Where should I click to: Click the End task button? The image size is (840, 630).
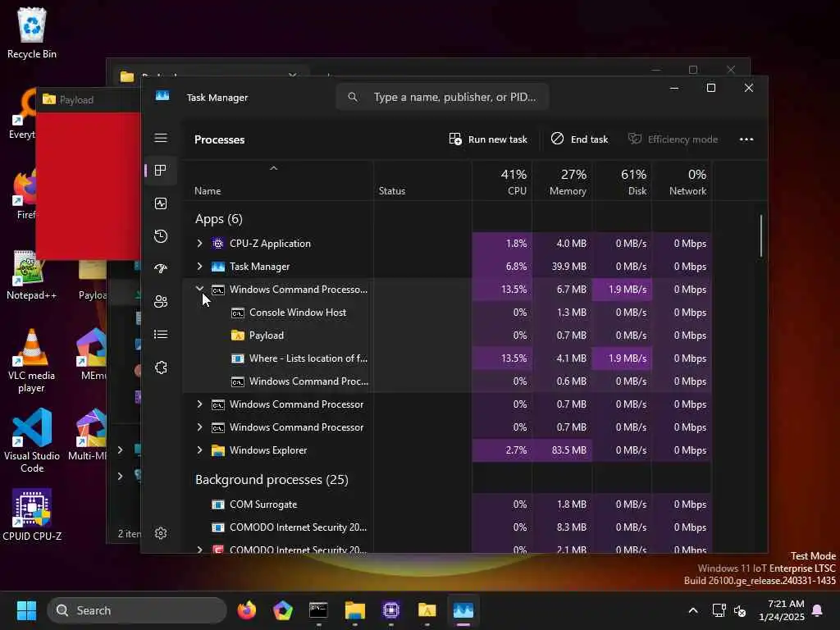click(x=580, y=139)
